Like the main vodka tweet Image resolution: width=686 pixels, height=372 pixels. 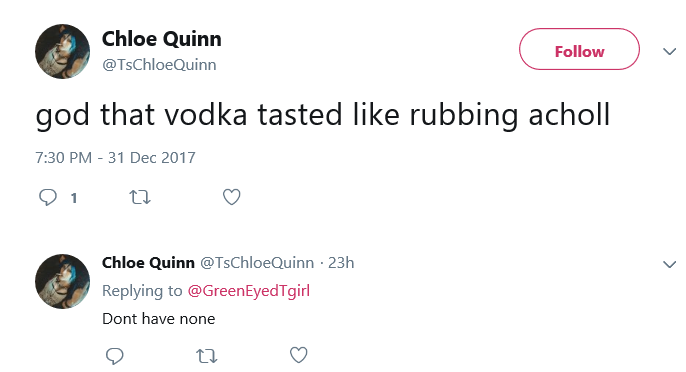tap(231, 197)
